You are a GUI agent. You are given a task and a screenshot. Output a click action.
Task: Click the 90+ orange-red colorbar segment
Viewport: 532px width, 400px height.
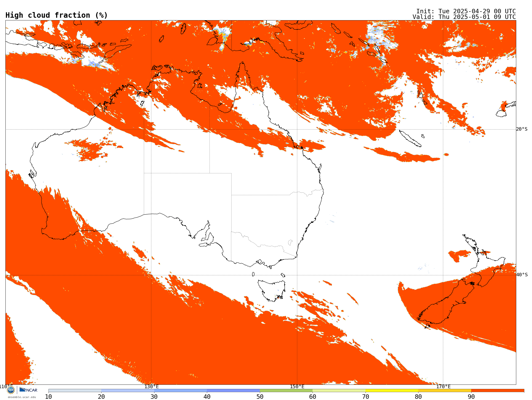click(498, 391)
